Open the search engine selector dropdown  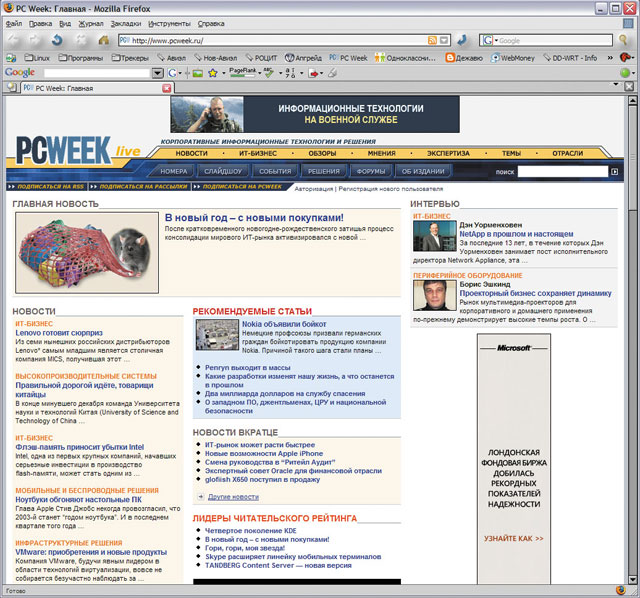496,40
